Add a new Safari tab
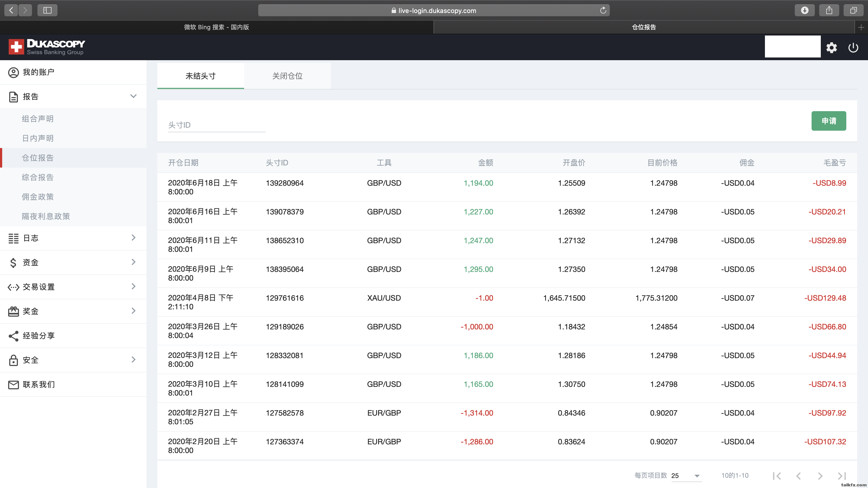The width and height of the screenshot is (868, 488). click(861, 27)
